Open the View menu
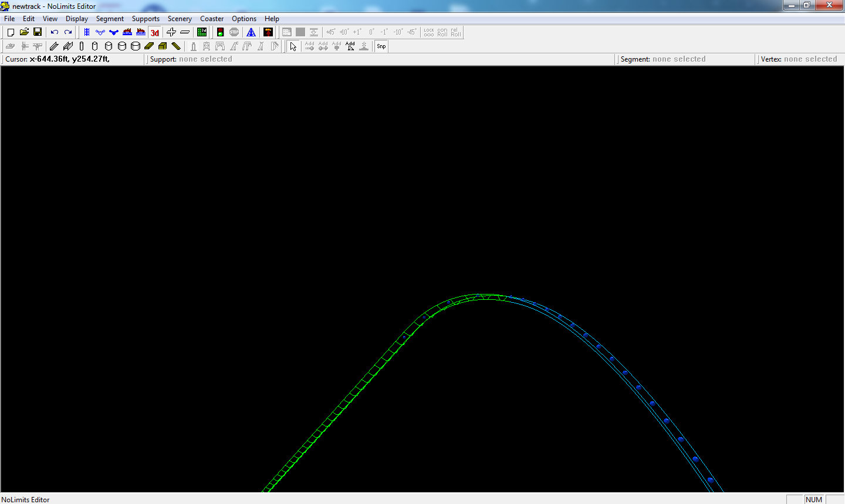The image size is (845, 504). [50, 19]
